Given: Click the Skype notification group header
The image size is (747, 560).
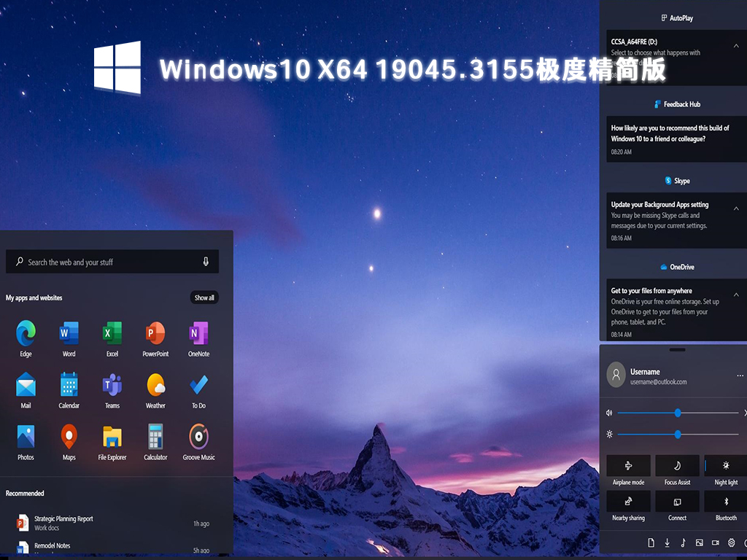Looking at the screenshot, I should tap(677, 181).
